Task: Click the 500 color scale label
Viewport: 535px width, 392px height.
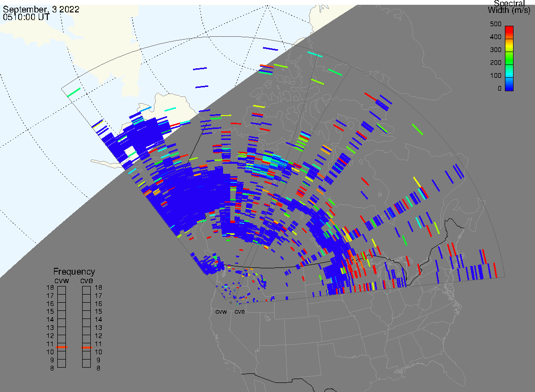Action: click(x=495, y=24)
